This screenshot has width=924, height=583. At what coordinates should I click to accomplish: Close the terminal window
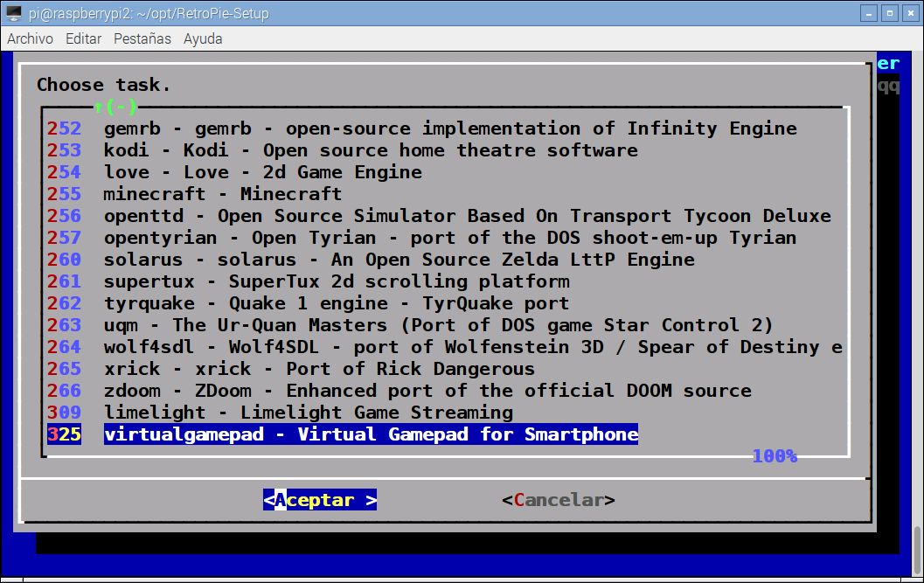tap(911, 13)
